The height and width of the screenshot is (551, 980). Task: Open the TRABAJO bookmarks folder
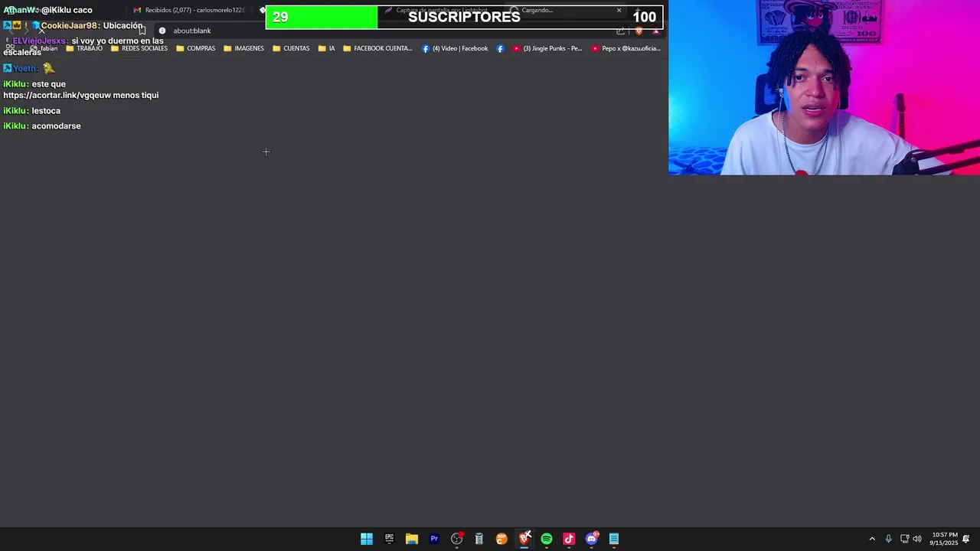click(84, 48)
